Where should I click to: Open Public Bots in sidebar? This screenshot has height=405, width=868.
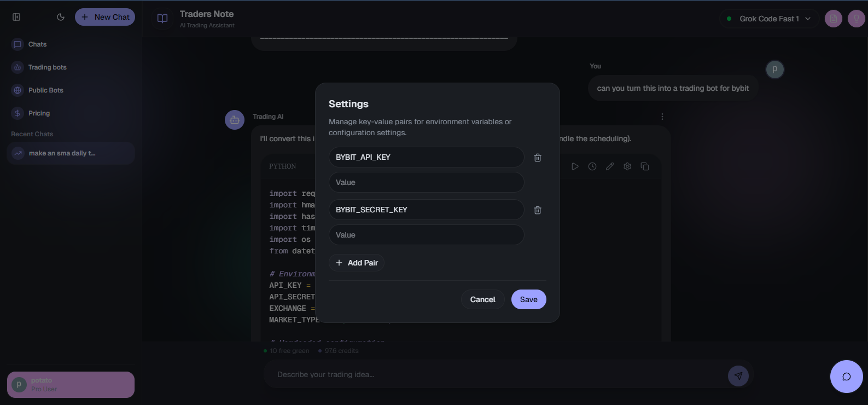[x=46, y=90]
